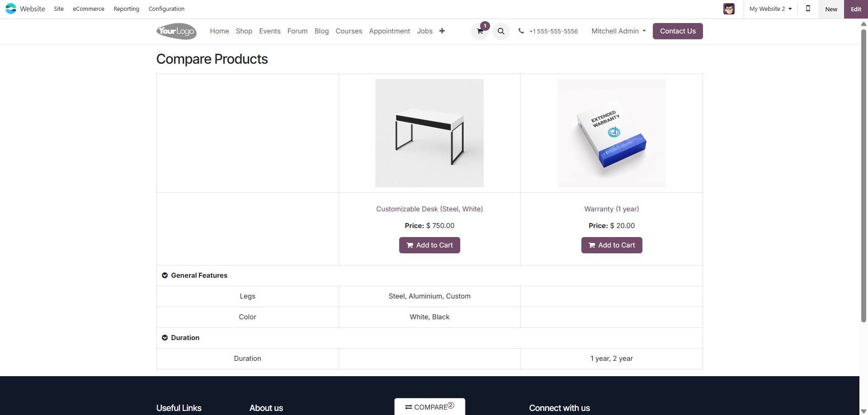Expand the Mitchell Admin user menu

coord(618,31)
